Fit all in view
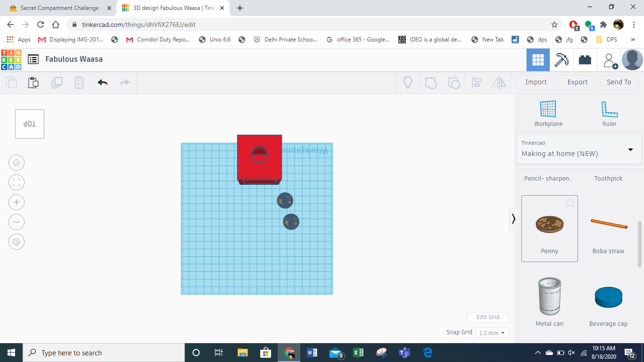 pyautogui.click(x=17, y=183)
